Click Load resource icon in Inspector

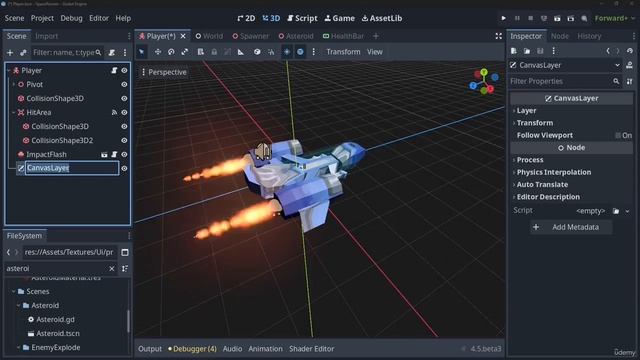point(527,51)
